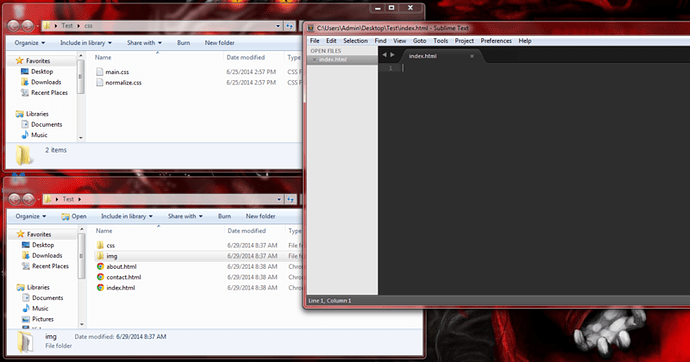
Task: Sort by Date modified column in css window
Action: pos(246,58)
